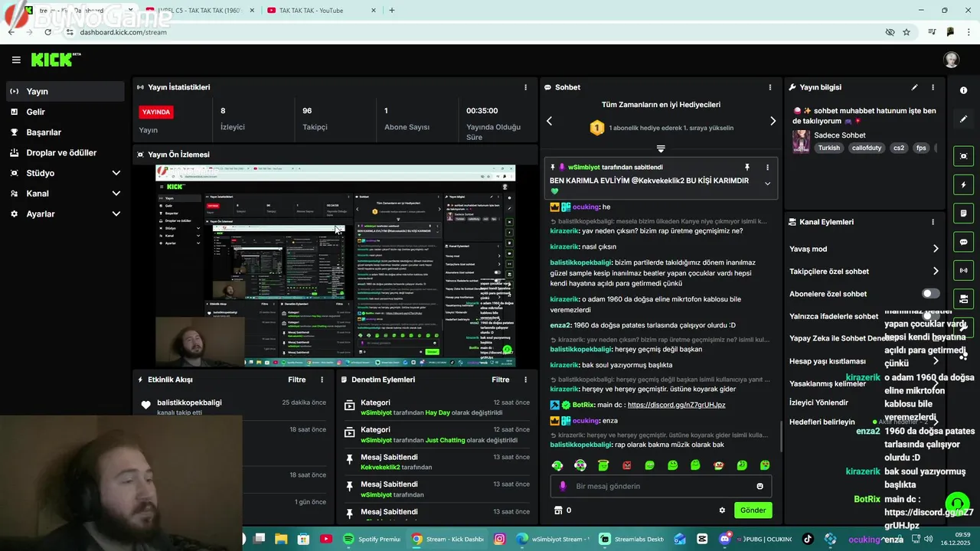Click the Bir mesaj gönderin input
The height and width of the screenshot is (551, 980).
coord(661,486)
